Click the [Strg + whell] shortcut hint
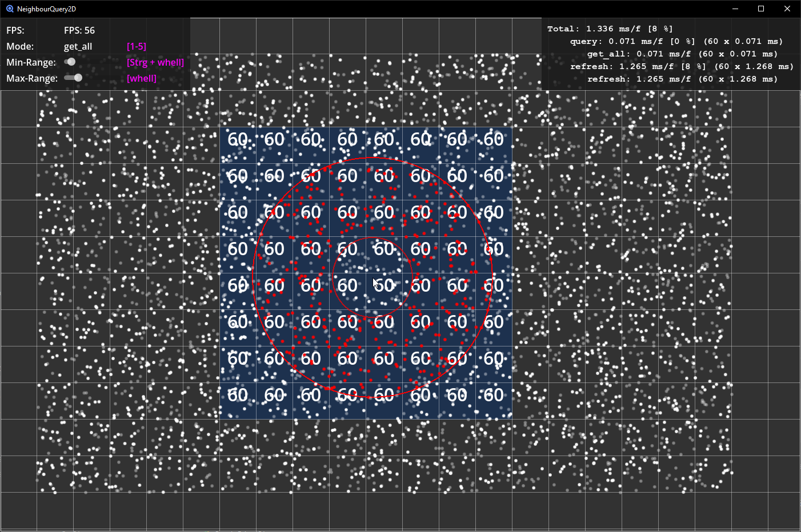 [155, 62]
